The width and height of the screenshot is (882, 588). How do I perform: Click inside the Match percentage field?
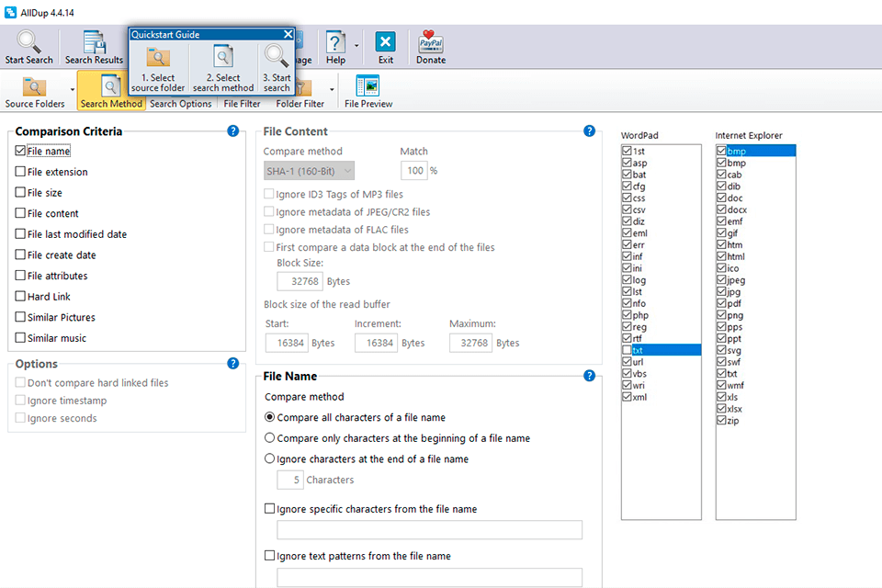tap(413, 171)
